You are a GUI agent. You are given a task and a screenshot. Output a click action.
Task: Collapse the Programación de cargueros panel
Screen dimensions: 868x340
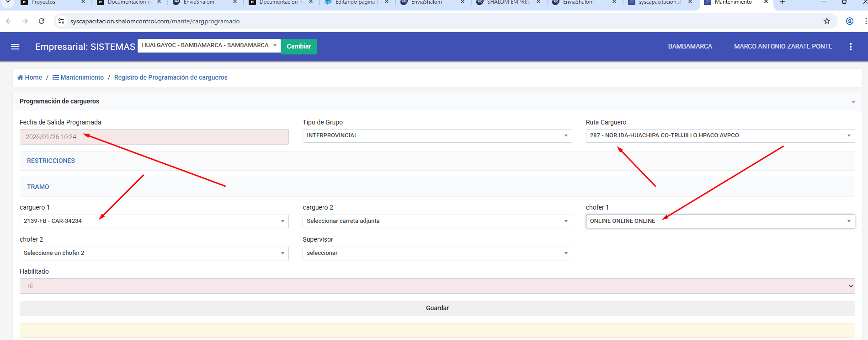pyautogui.click(x=853, y=102)
